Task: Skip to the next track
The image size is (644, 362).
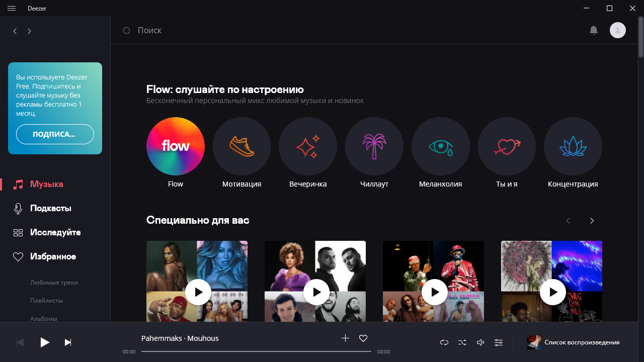Action: coord(68,342)
